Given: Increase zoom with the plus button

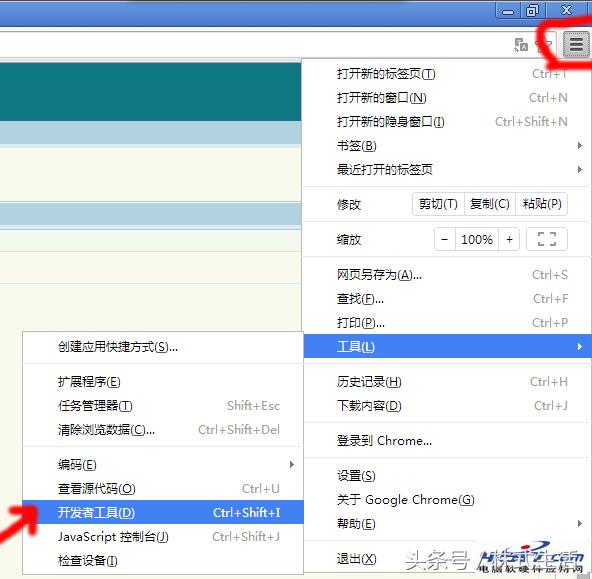Looking at the screenshot, I should tap(509, 239).
